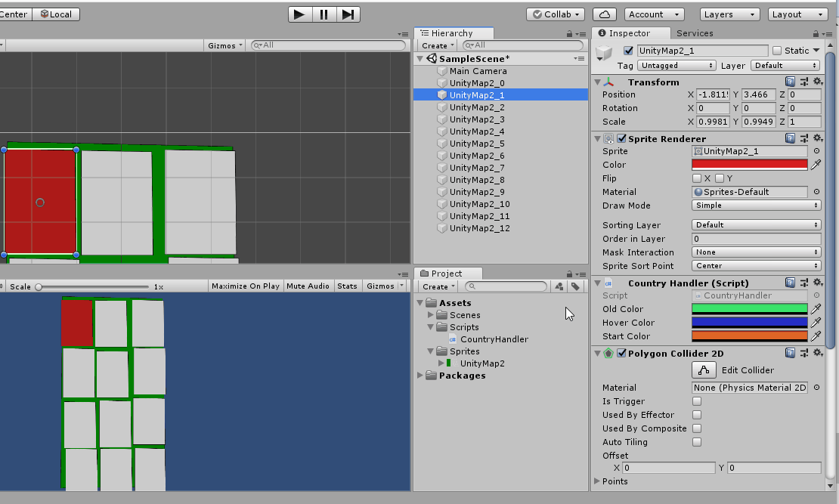Viewport: 839px width, 504px height.
Task: Toggle the Is Trigger checkbox
Action: click(x=697, y=401)
